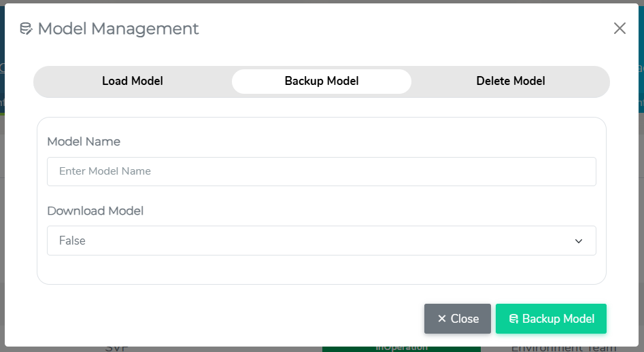
Task: Click the X icon on Close button
Action: (x=442, y=319)
